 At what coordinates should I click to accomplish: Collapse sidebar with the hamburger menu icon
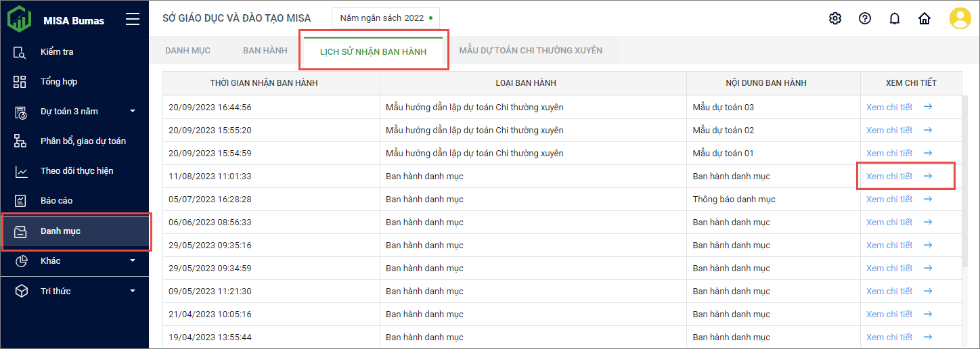click(x=133, y=20)
